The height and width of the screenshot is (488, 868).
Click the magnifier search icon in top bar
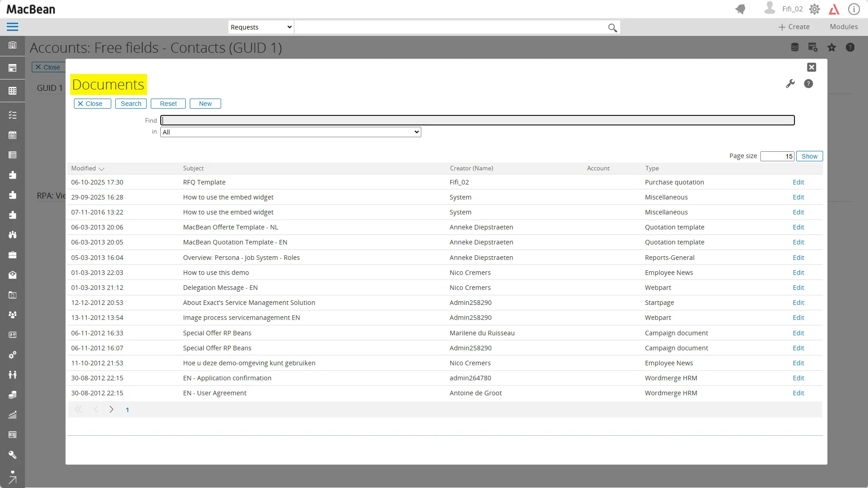click(612, 28)
